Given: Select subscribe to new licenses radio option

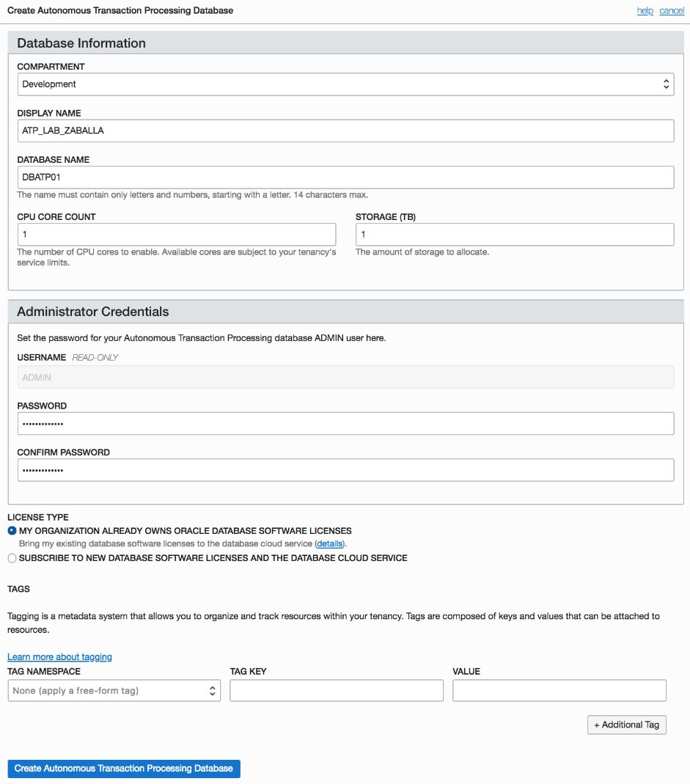Looking at the screenshot, I should (12, 558).
